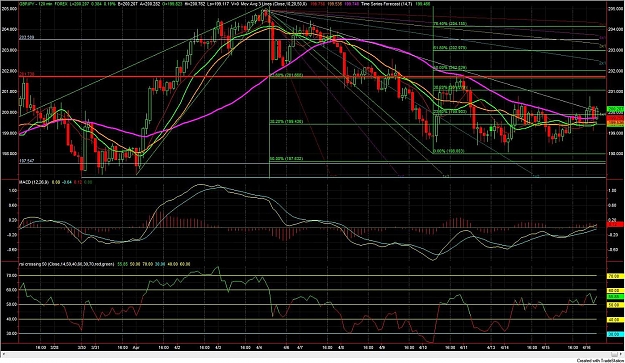Click the 38.20% (199.426) Fibonacci label
Screen dimensions: 625x363
[x=287, y=122]
